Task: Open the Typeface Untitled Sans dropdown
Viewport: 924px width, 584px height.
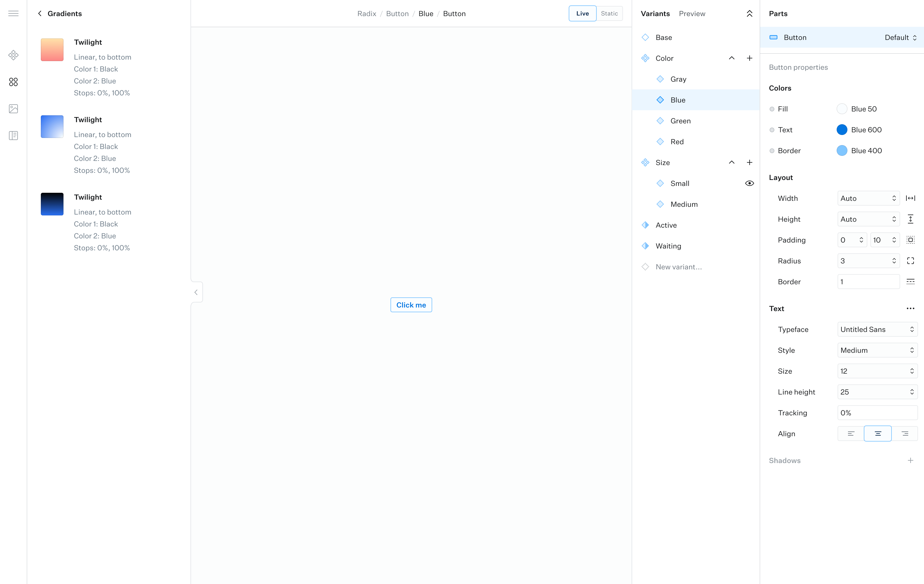Action: tap(877, 330)
